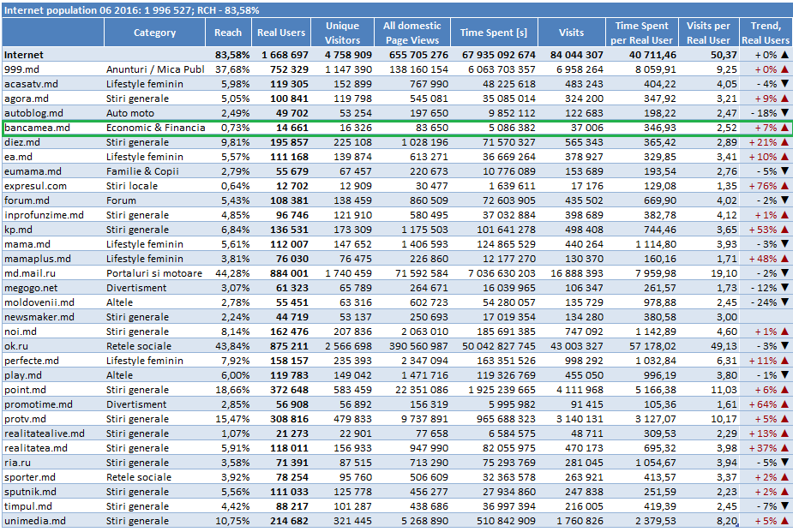Screen dimensions: 793x532
Task: Click the site name bancamea.md
Action: (x=37, y=128)
